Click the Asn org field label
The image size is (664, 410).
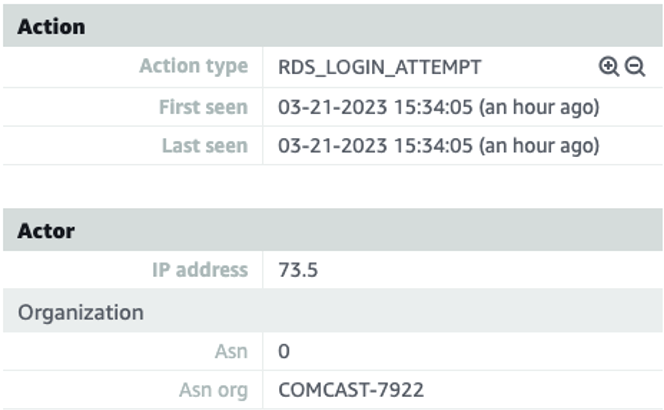coord(213,390)
